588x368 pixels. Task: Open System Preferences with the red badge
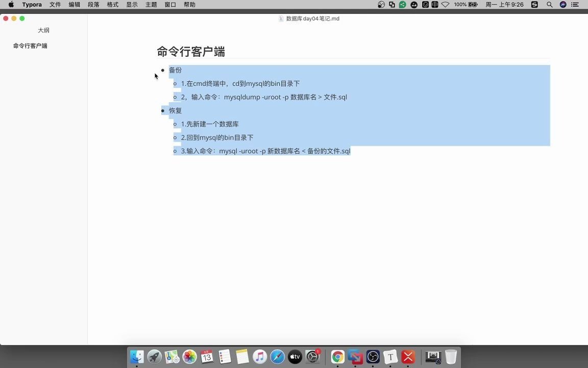(312, 357)
